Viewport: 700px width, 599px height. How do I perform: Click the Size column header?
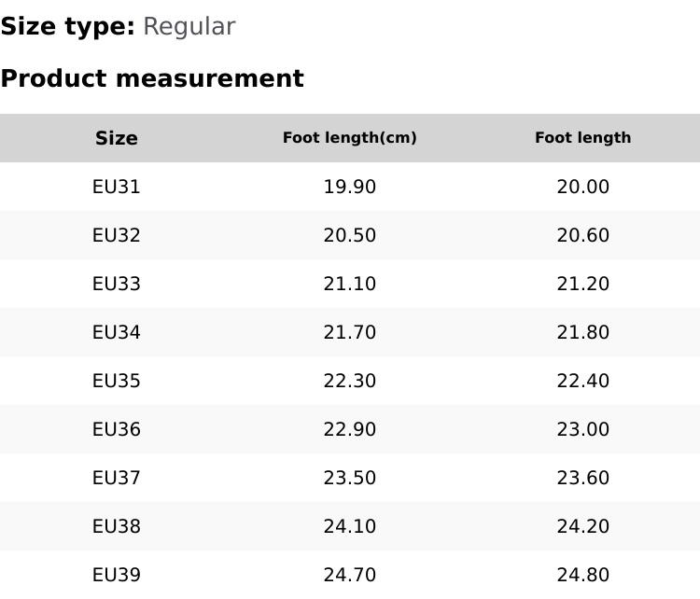coord(117,138)
